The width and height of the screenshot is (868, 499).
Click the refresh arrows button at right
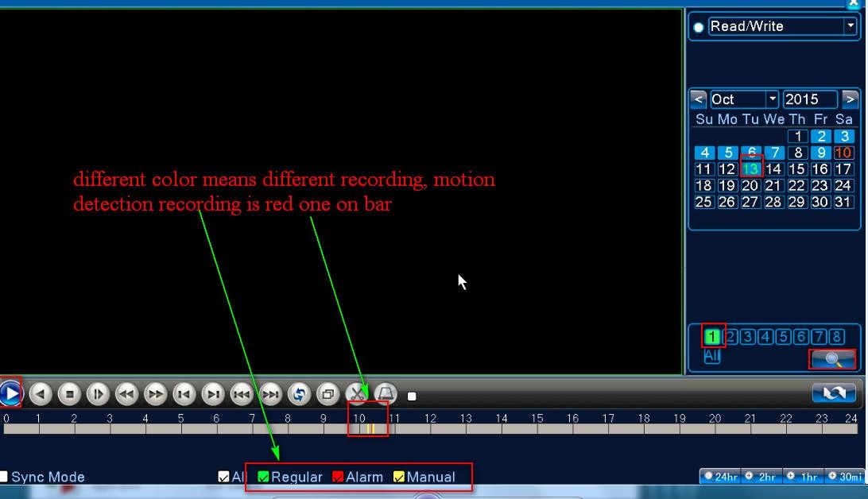(833, 393)
